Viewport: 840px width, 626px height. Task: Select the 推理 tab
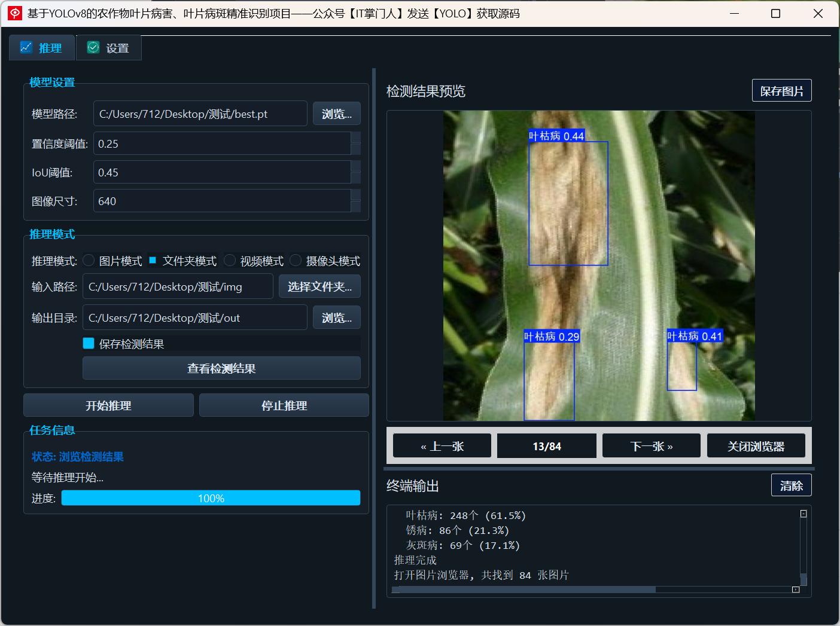pos(41,47)
